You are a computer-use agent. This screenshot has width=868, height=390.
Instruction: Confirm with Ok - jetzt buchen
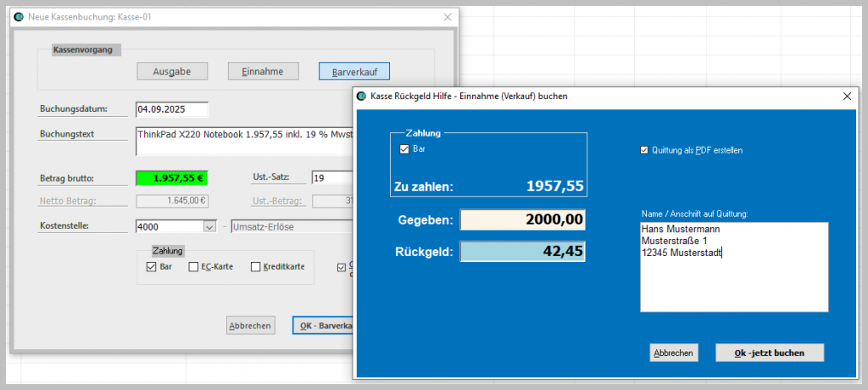point(769,353)
